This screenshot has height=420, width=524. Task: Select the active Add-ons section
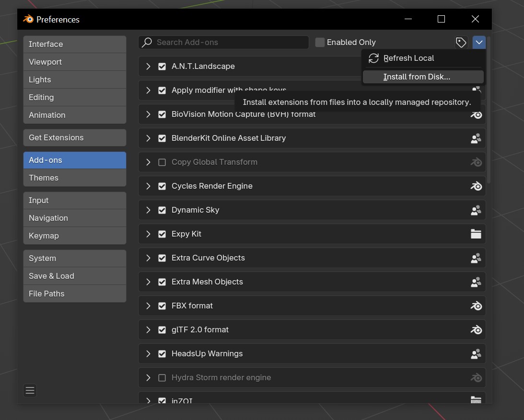75,160
